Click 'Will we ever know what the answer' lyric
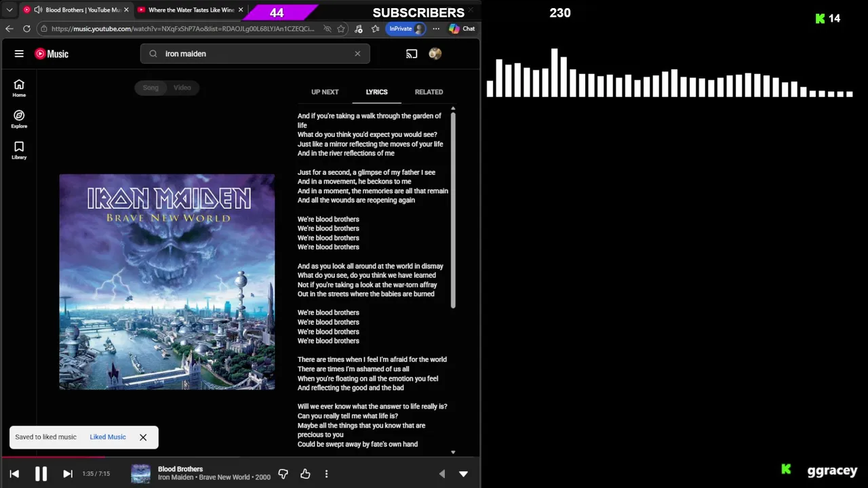This screenshot has height=488, width=868. (x=372, y=407)
